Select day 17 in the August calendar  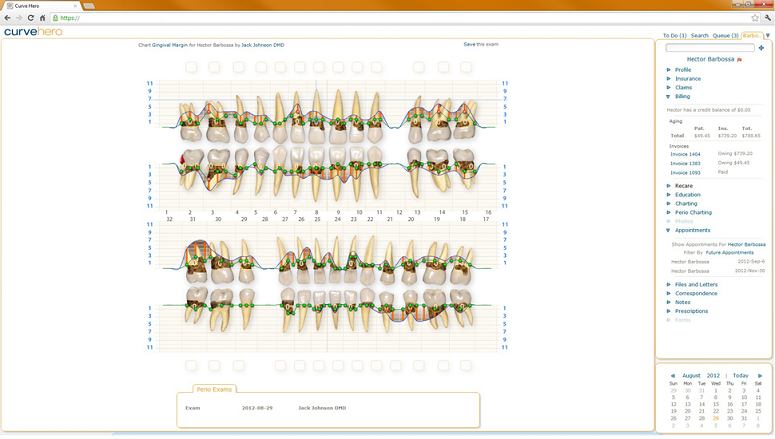[744, 404]
